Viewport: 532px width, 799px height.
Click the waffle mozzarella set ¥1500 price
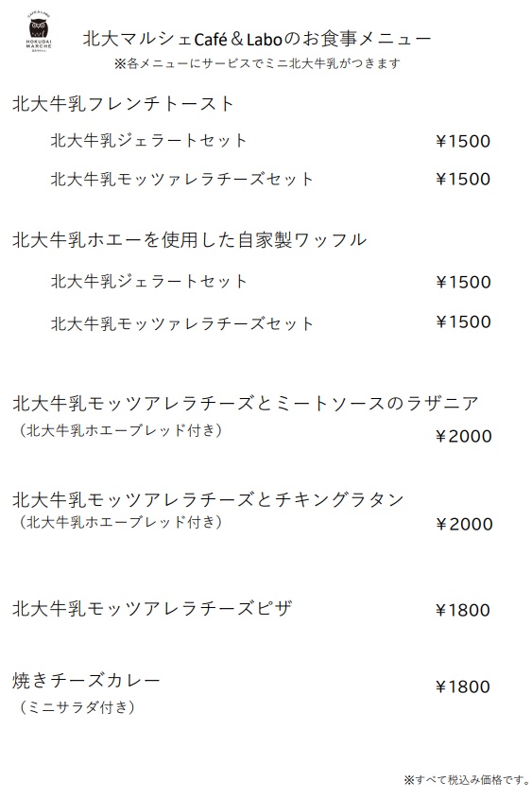(463, 322)
